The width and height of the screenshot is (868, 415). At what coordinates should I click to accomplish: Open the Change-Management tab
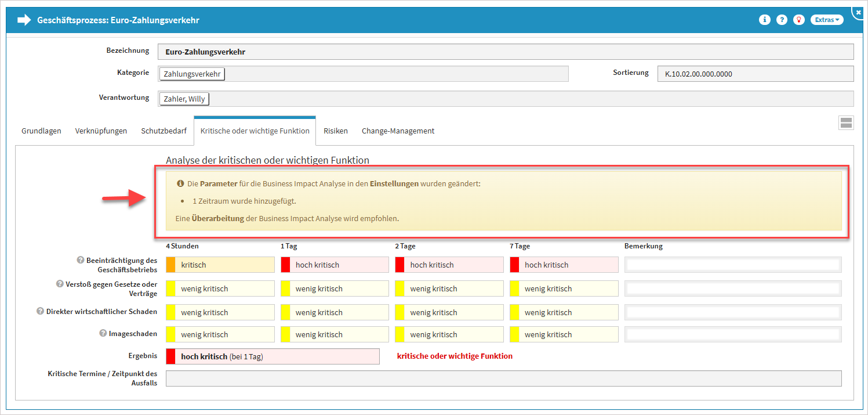[398, 131]
